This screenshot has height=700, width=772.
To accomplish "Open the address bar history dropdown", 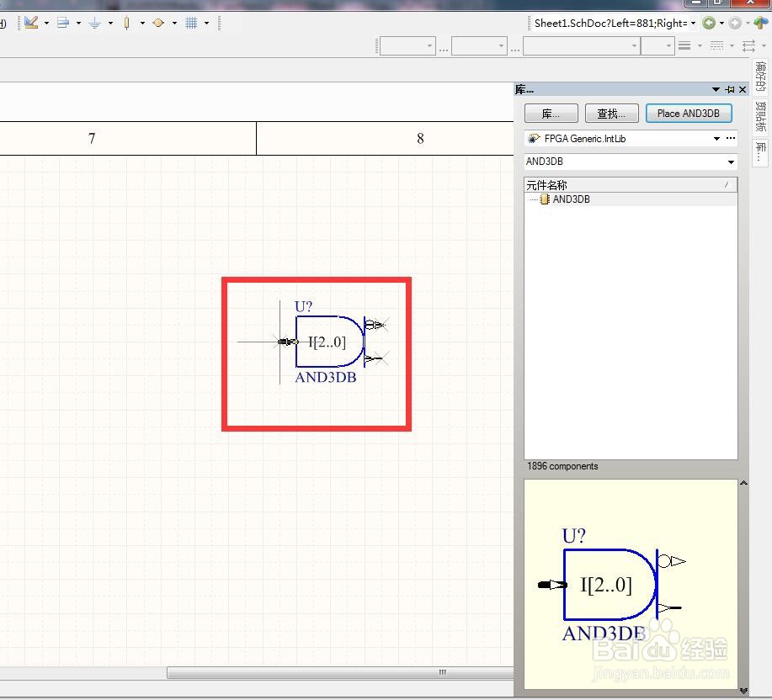I will (693, 23).
